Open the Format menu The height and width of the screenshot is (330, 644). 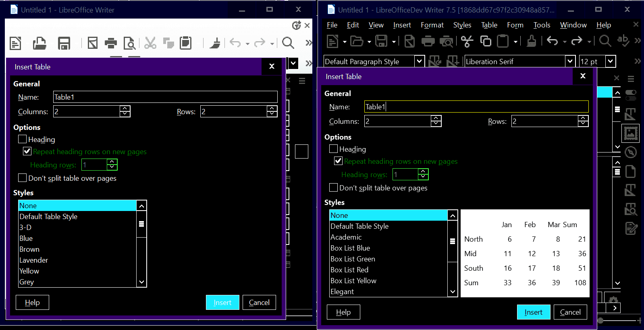[432, 25]
